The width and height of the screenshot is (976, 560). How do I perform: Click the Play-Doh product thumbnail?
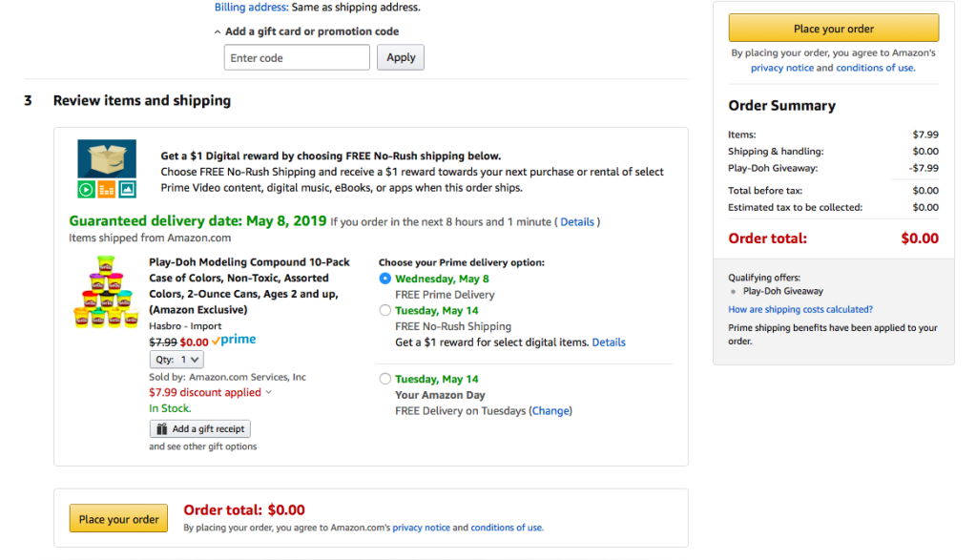(x=106, y=293)
